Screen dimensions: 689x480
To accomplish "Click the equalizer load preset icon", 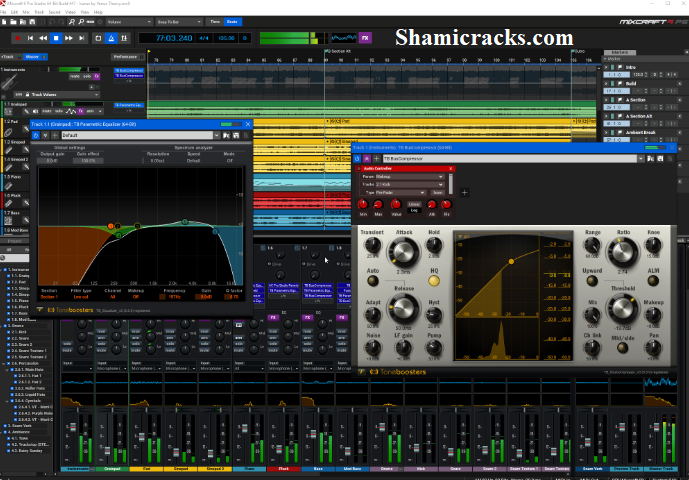I will tap(226, 135).
